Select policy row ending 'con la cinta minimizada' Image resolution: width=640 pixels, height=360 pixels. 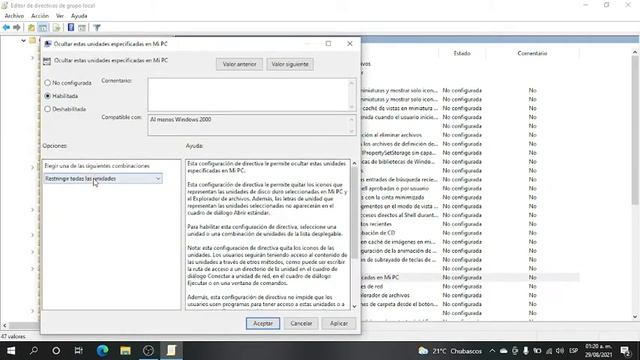[x=469, y=198]
